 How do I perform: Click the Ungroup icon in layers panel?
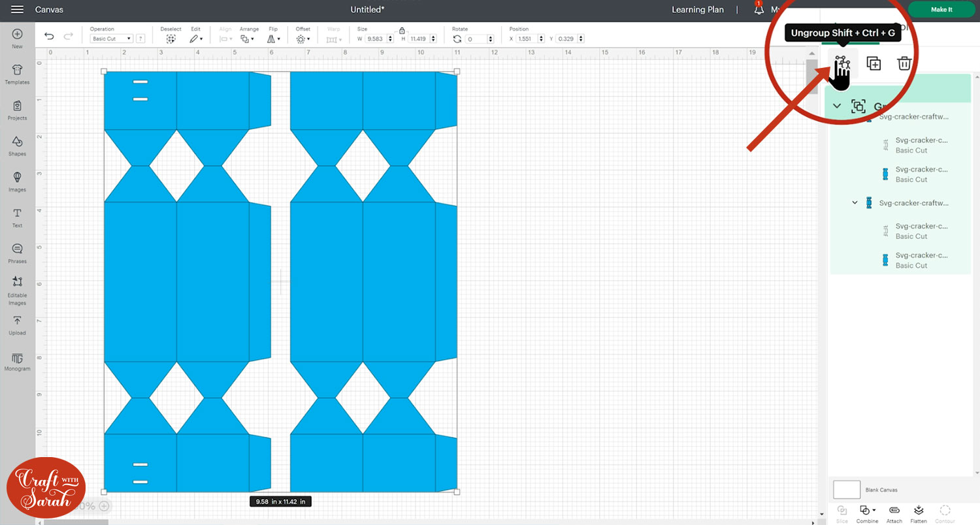pyautogui.click(x=841, y=63)
